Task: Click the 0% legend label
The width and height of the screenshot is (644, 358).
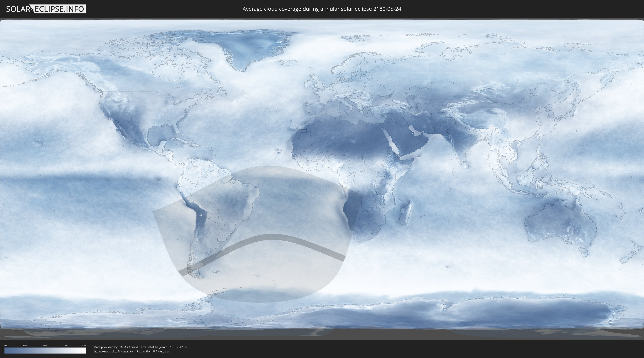Action: (x=6, y=345)
